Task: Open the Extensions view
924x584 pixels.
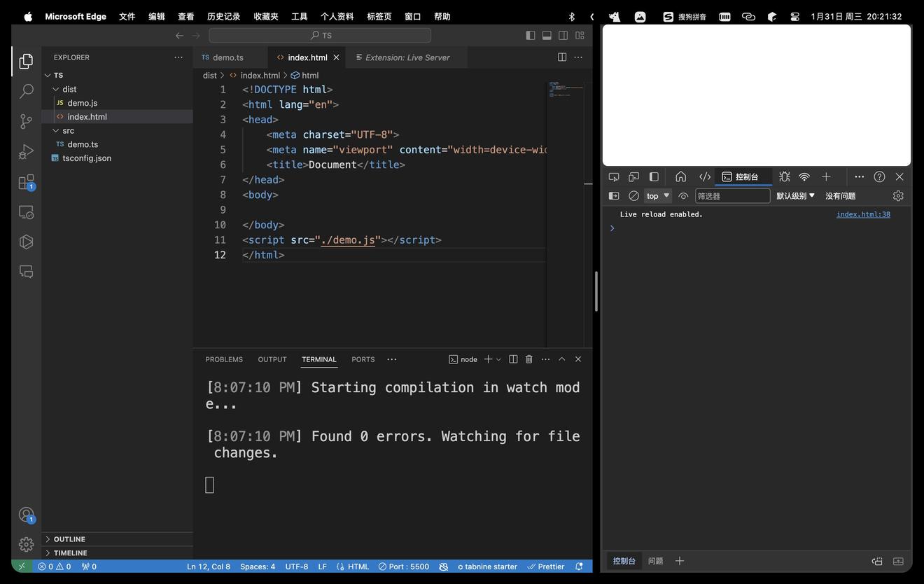Action: tap(26, 182)
